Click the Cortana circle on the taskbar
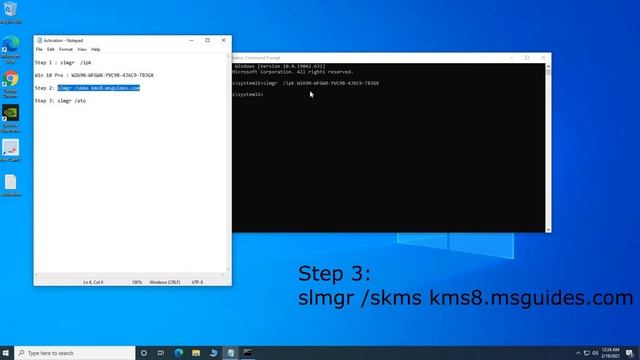 point(144,353)
